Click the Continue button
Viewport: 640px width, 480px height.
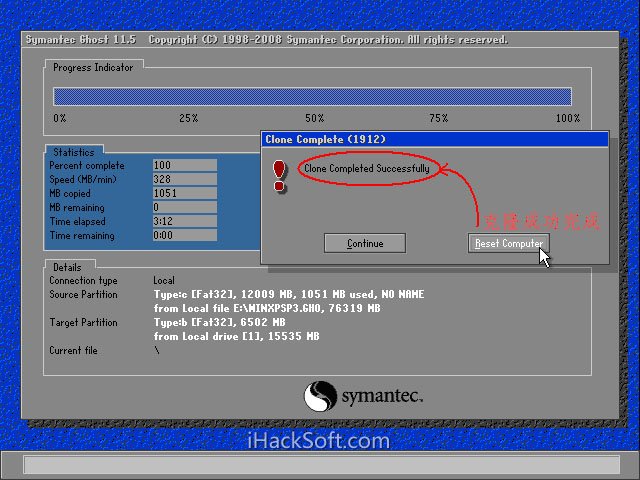tap(365, 243)
